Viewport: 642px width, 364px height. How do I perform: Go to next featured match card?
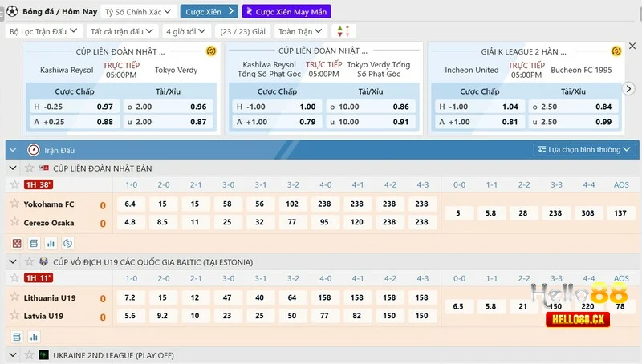tap(628, 89)
